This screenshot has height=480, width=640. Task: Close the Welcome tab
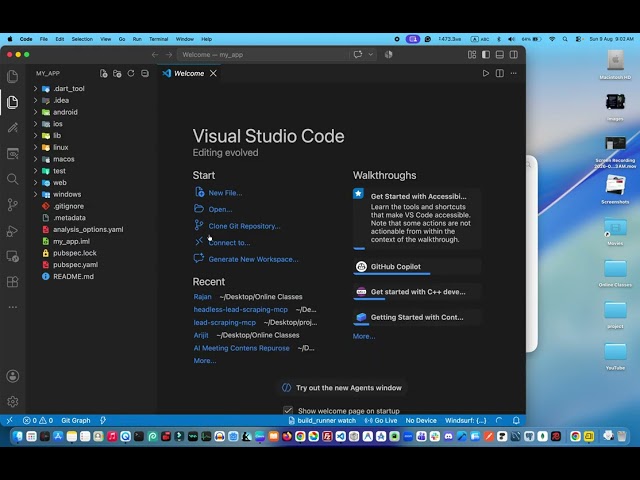point(213,73)
